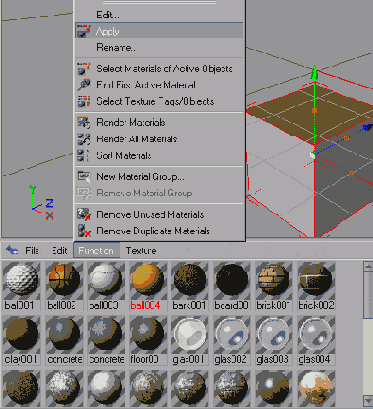Open the File menu in material manager

(32, 250)
